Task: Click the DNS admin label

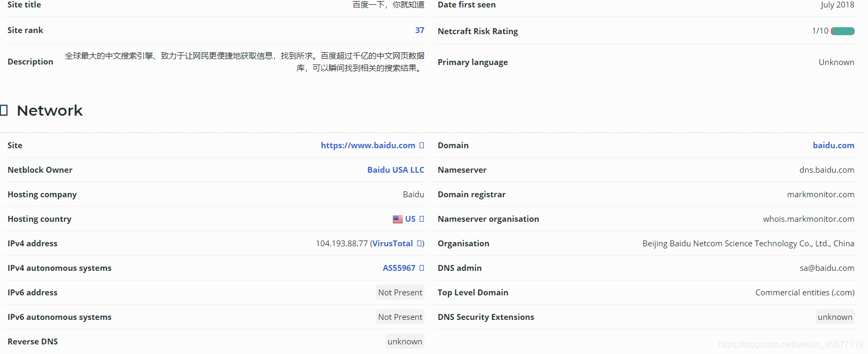Action: [460, 268]
